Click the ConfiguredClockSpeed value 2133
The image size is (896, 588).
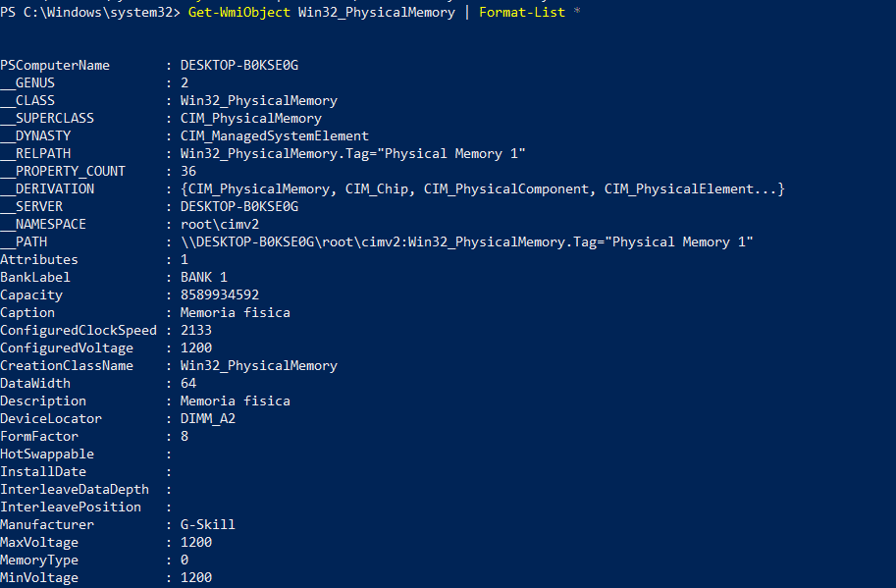(196, 330)
